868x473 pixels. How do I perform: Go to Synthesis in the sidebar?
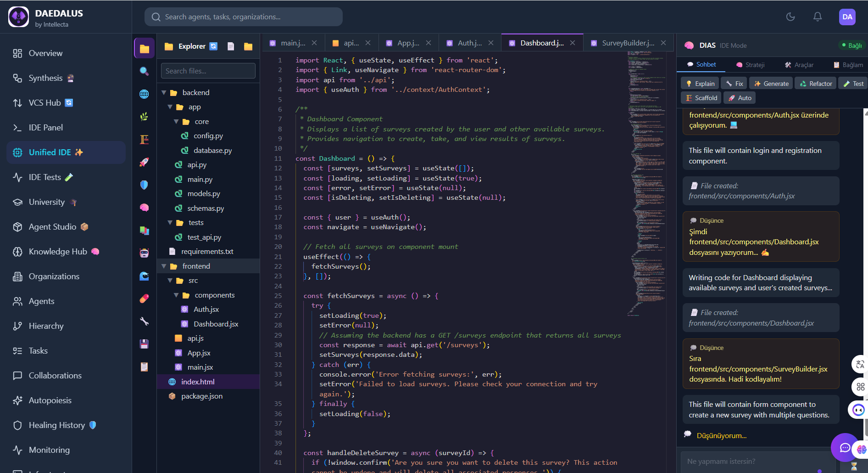tap(66, 78)
